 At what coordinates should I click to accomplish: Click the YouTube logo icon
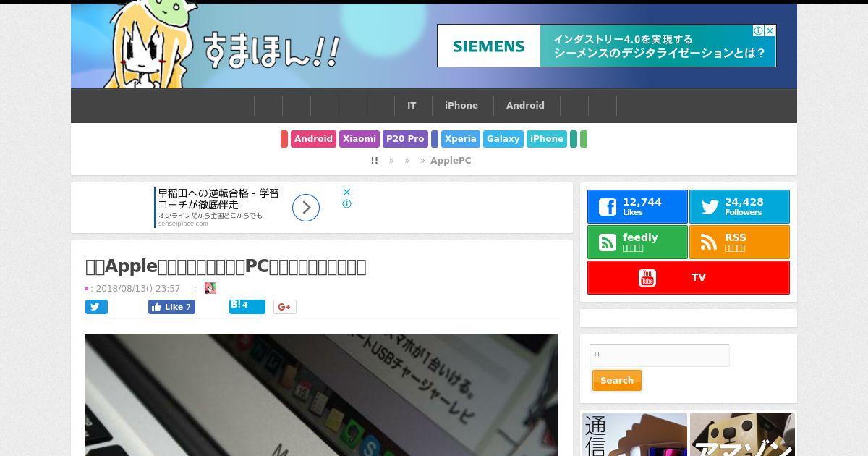coord(647,278)
